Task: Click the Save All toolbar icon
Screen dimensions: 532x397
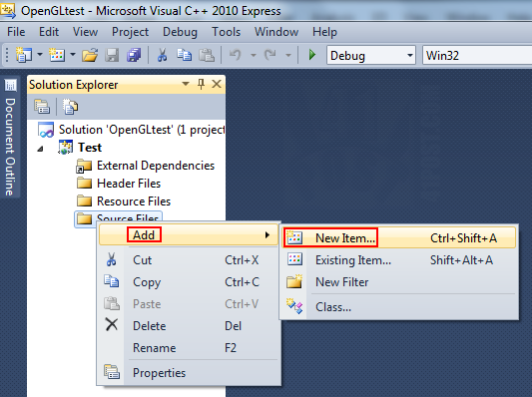Action: [x=134, y=55]
